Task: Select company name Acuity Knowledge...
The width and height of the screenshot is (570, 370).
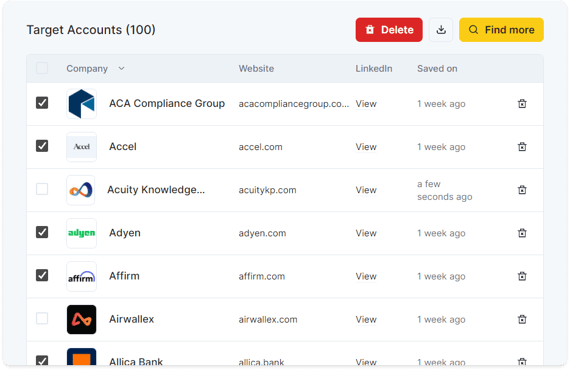Action: pos(156,190)
